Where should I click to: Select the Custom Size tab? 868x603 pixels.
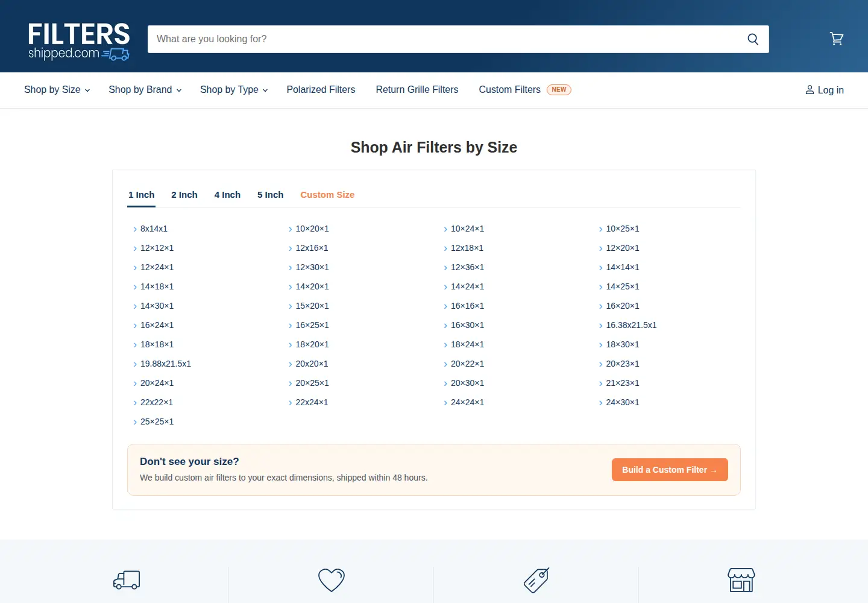[327, 195]
